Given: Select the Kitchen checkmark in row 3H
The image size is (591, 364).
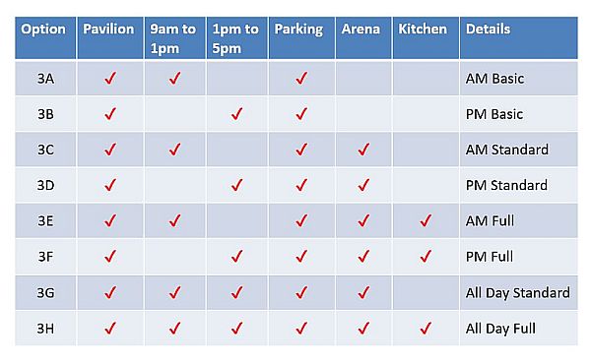Looking at the screenshot, I should pyautogui.click(x=426, y=329).
